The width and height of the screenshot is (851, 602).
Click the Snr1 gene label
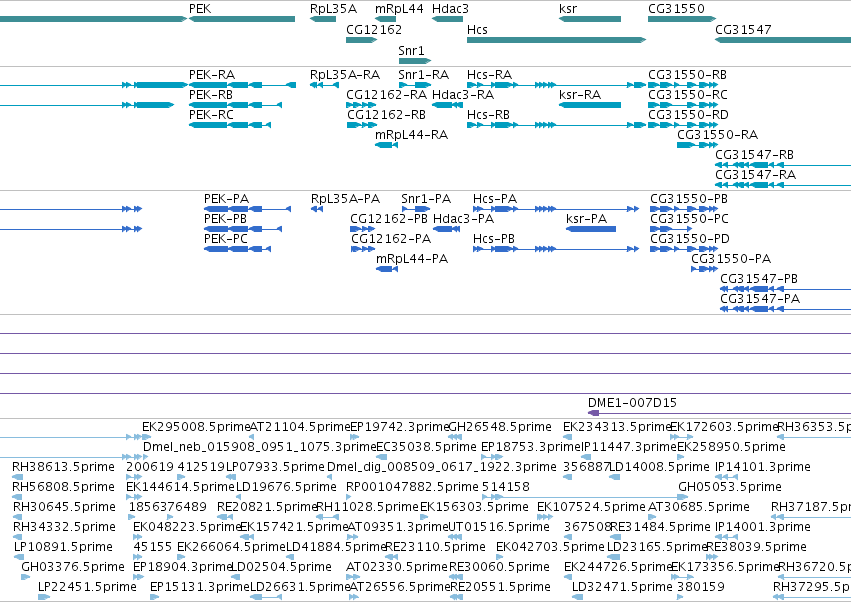coord(411,50)
